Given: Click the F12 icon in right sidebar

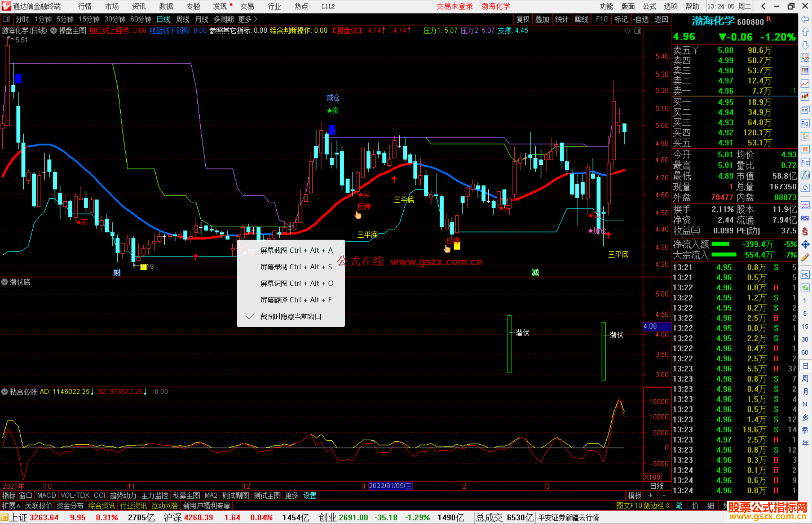Looking at the screenshot, I should tap(805, 162).
